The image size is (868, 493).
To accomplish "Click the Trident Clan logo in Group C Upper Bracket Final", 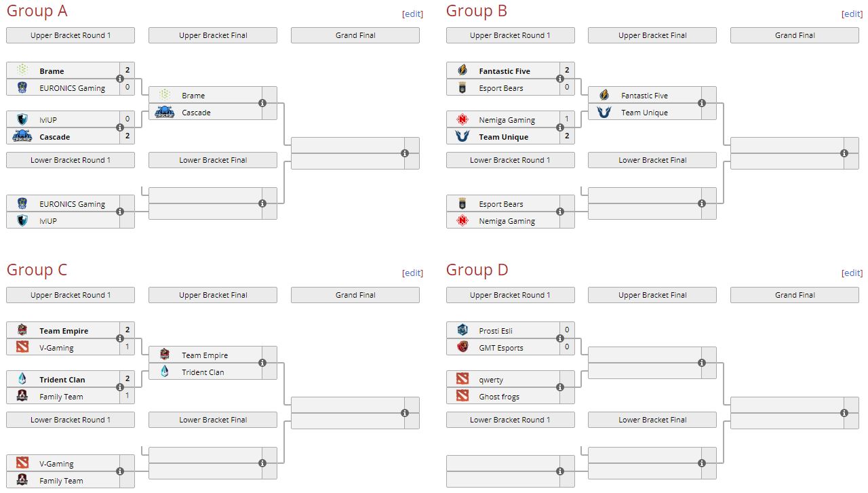I will coord(165,372).
